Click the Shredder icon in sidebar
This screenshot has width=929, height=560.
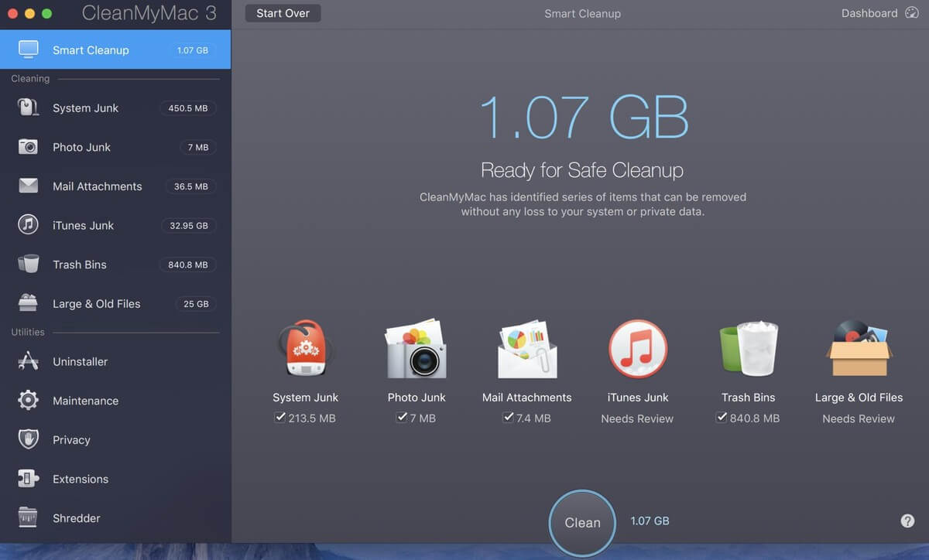[x=29, y=517]
